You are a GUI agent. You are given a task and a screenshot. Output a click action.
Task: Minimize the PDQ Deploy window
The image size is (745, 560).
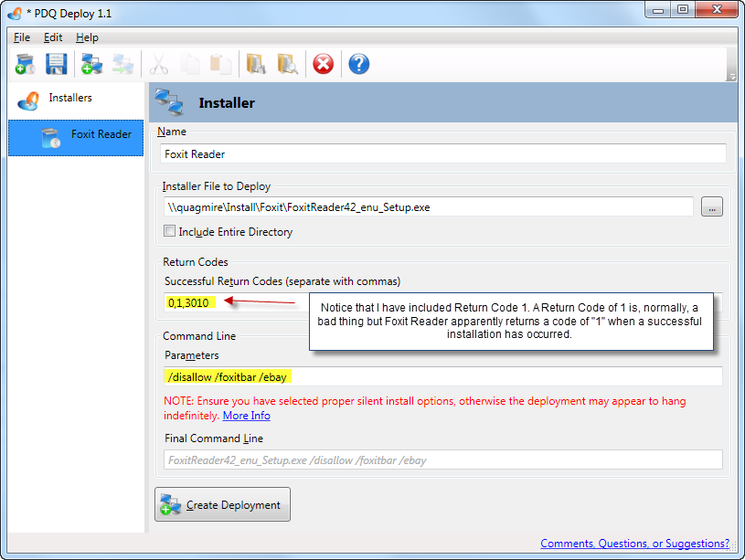click(x=658, y=10)
